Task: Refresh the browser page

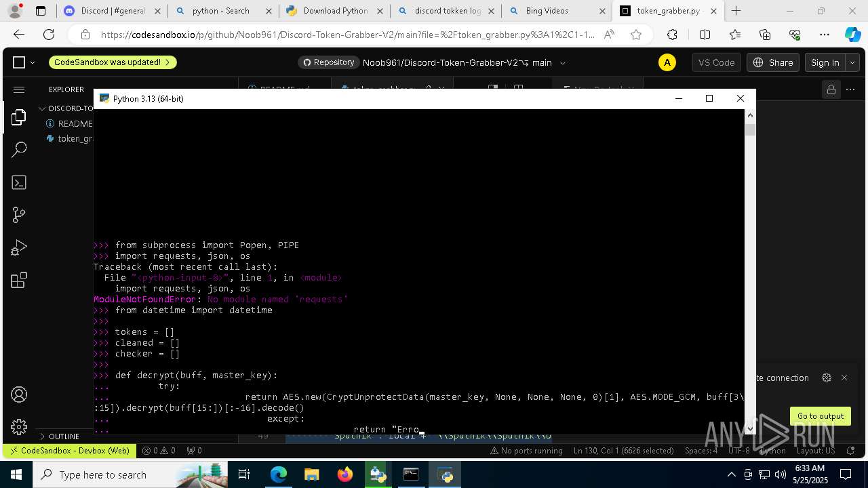Action: (x=49, y=35)
